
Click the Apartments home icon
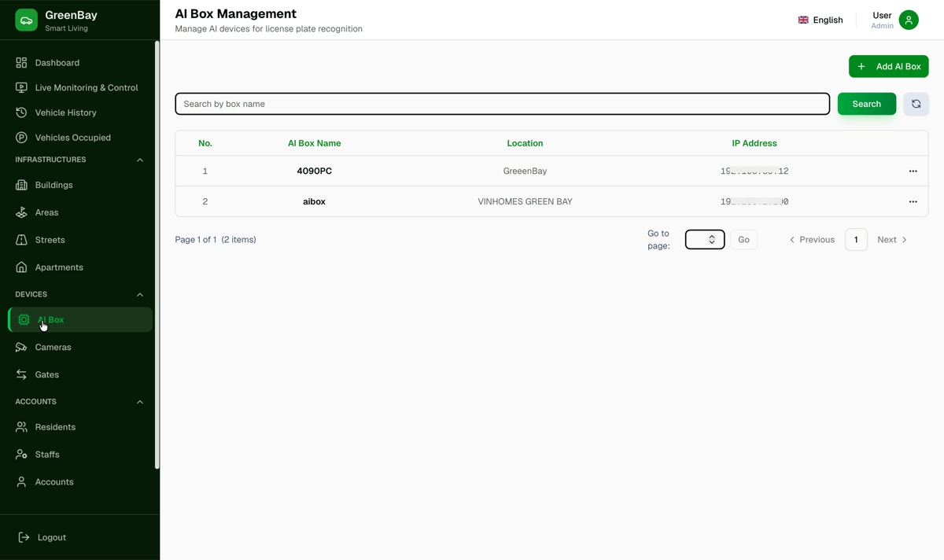point(21,267)
